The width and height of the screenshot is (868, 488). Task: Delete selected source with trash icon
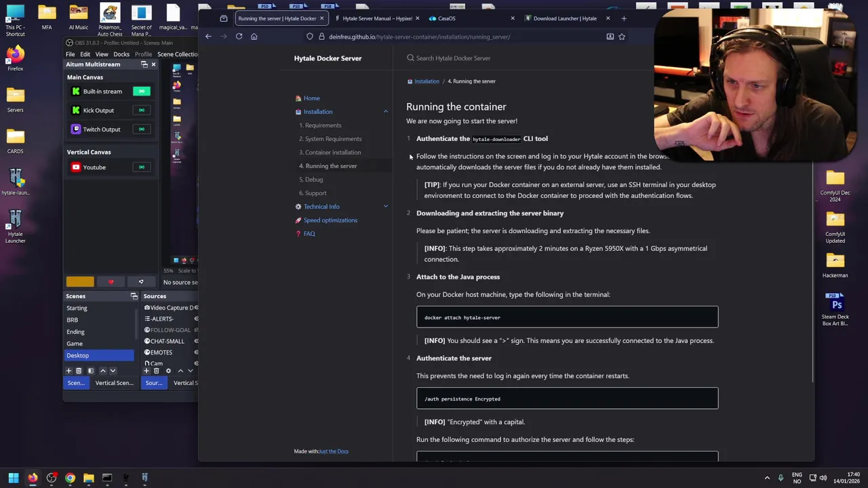click(156, 371)
